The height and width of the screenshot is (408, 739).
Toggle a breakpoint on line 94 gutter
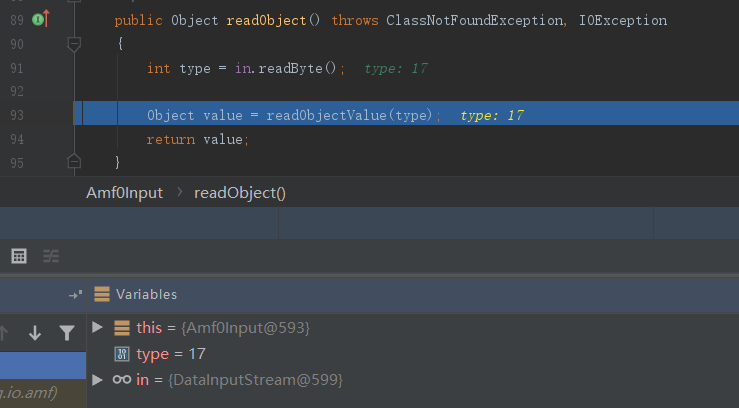[40, 139]
